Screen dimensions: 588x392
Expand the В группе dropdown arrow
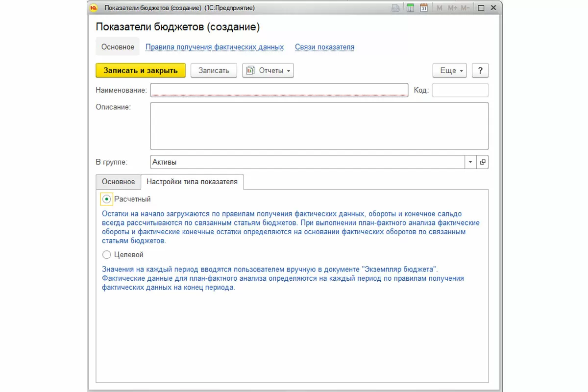(x=470, y=162)
